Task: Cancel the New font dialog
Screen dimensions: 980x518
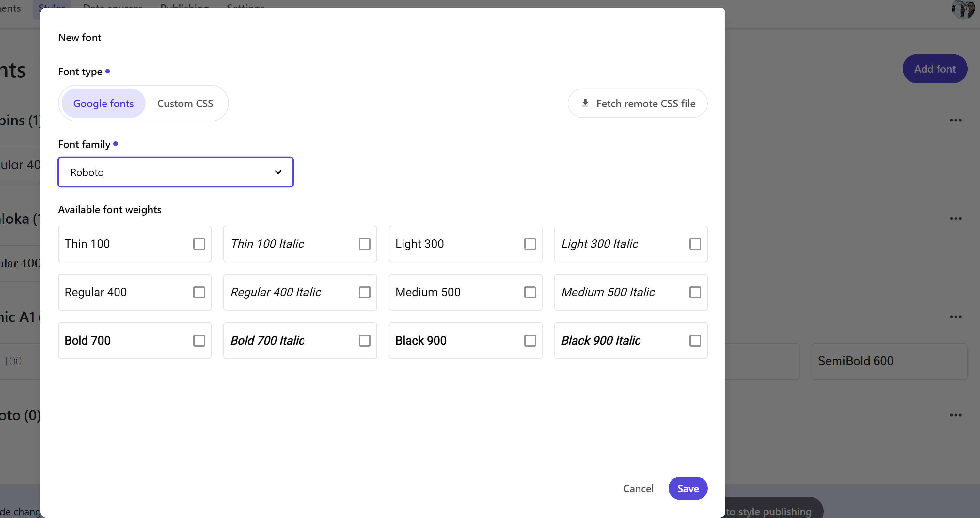Action: coord(638,489)
